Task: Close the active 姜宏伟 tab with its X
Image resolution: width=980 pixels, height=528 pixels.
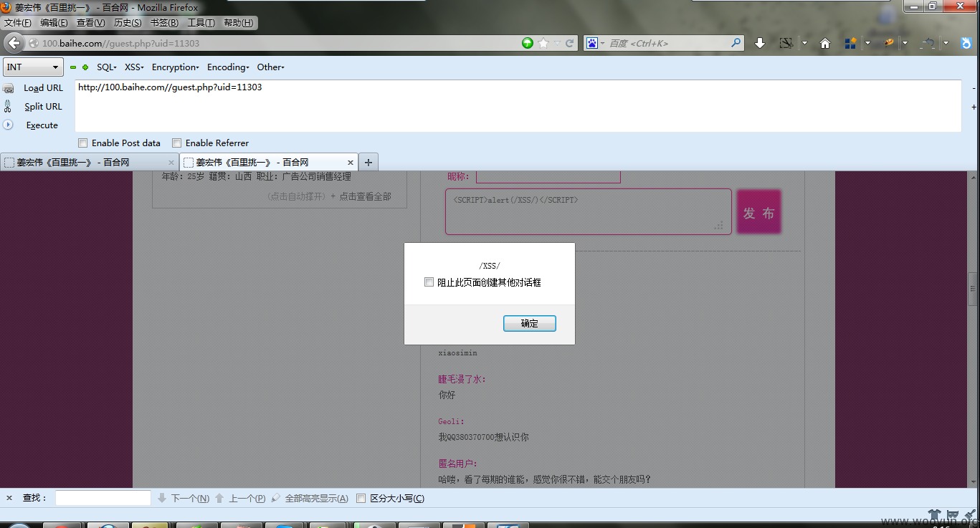Action: pyautogui.click(x=351, y=163)
